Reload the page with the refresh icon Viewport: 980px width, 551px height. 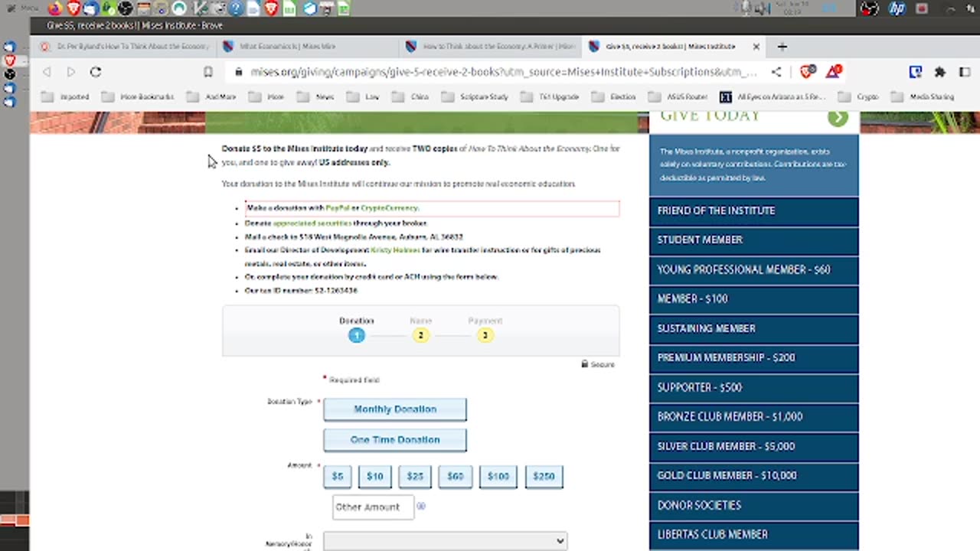[x=96, y=72]
